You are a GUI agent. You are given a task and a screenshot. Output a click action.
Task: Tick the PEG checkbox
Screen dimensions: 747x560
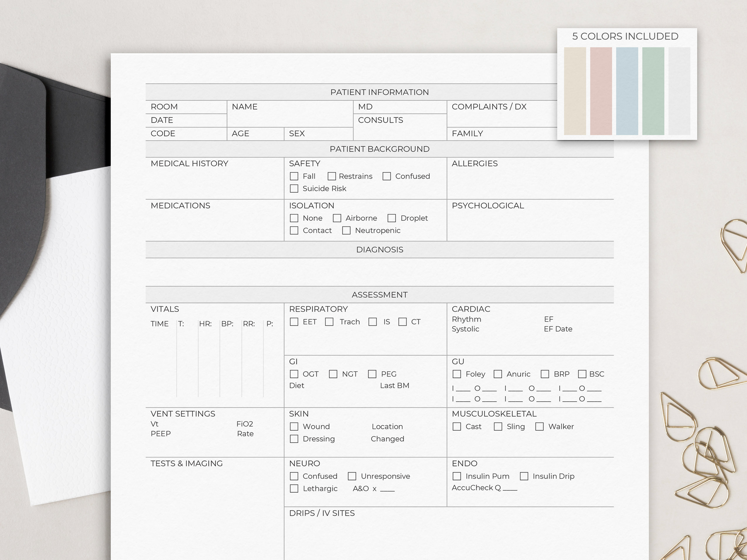(x=372, y=374)
